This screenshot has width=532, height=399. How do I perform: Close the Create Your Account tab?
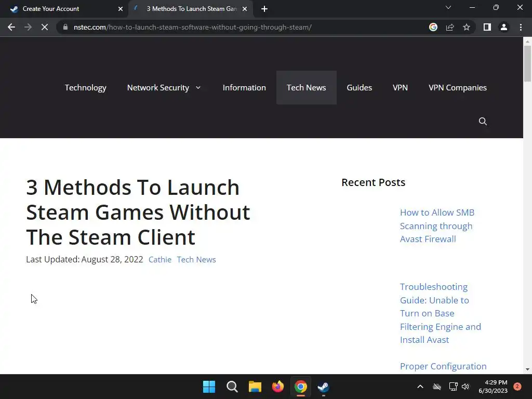point(121,9)
